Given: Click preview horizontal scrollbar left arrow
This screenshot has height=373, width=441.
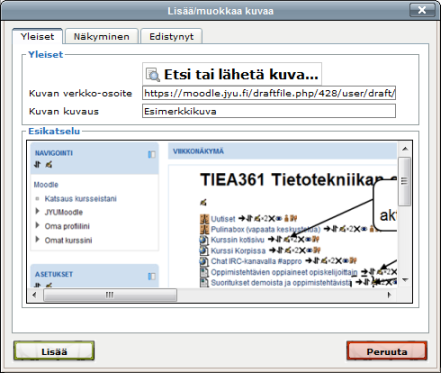Looking at the screenshot, I should (x=34, y=295).
